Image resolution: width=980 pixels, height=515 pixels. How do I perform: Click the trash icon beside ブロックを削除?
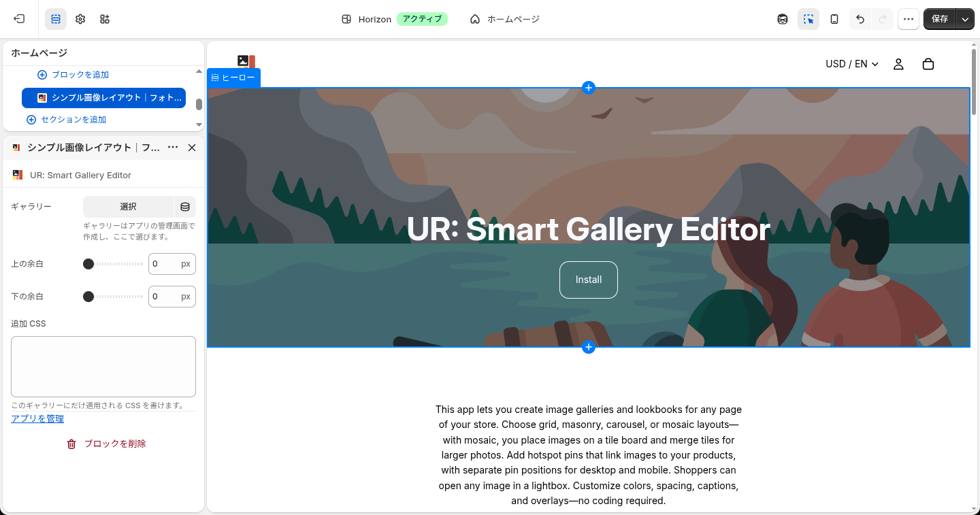(71, 444)
